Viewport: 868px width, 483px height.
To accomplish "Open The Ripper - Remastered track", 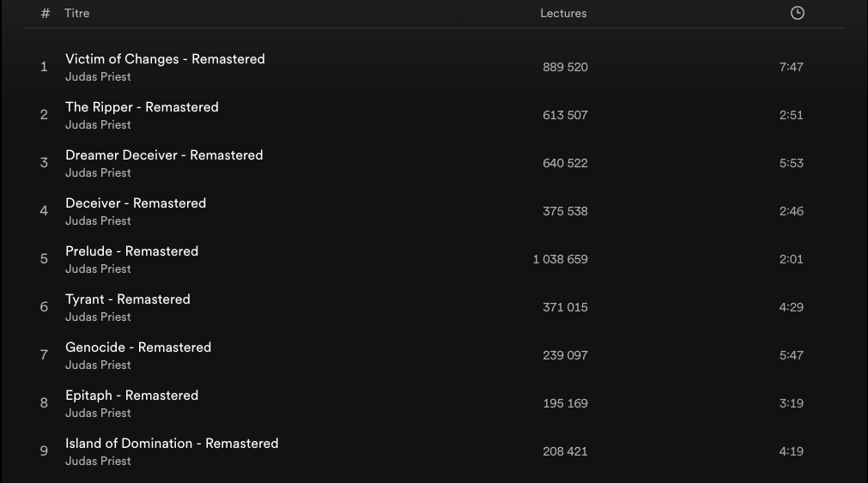I will pos(142,107).
